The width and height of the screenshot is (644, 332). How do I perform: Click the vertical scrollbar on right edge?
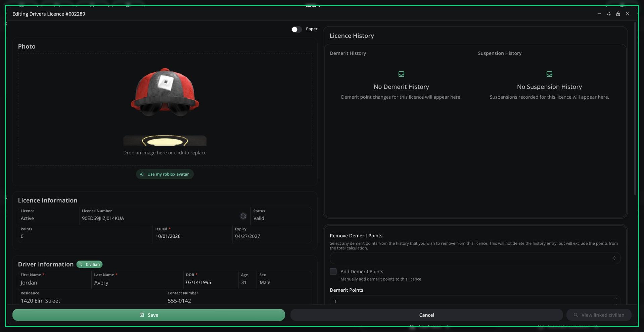point(635,108)
